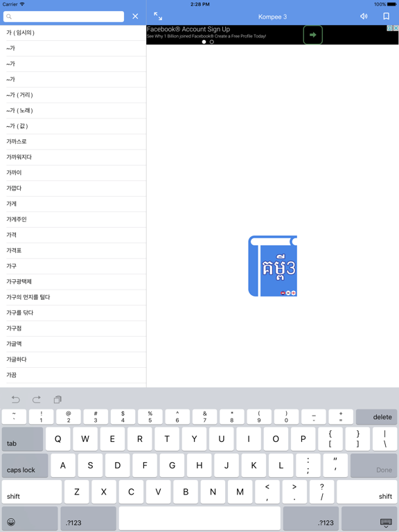Dismiss the keyboard with the keyboard icon

(x=369, y=518)
